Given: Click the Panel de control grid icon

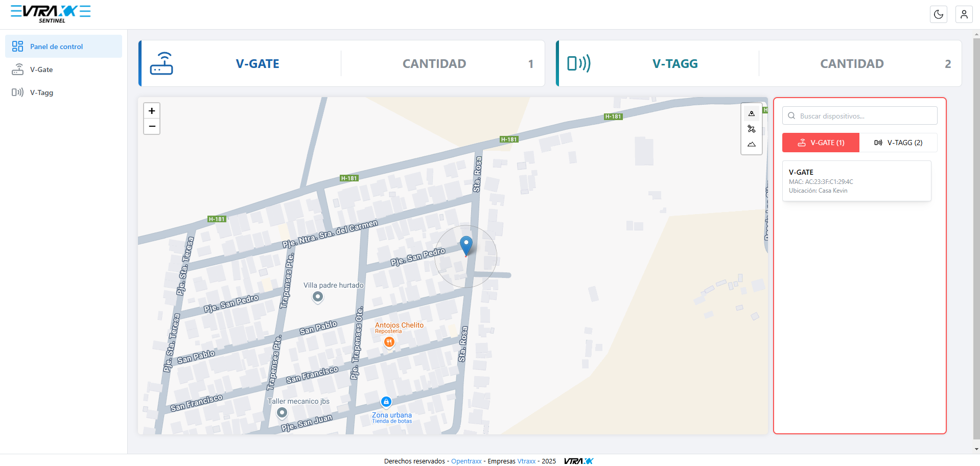Looking at the screenshot, I should [x=18, y=46].
